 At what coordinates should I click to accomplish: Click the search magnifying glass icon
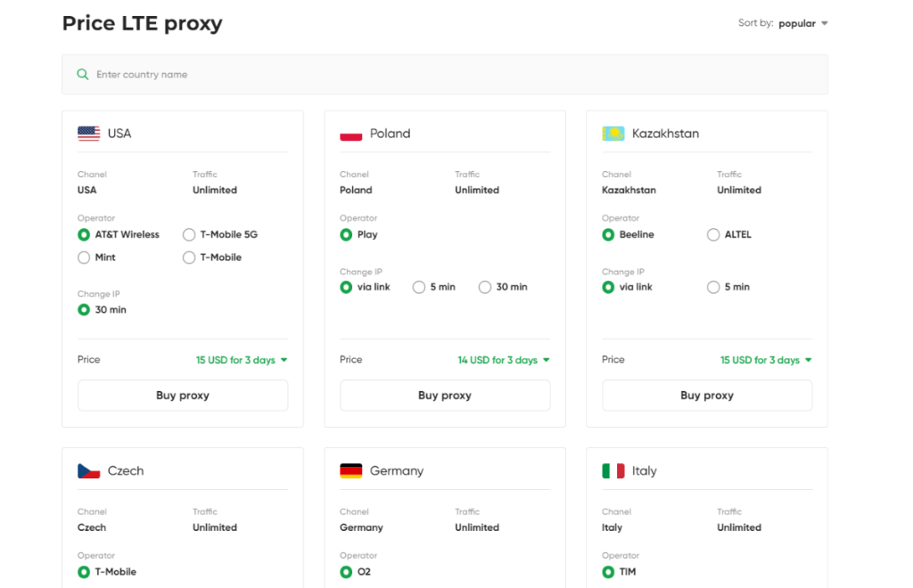83,74
